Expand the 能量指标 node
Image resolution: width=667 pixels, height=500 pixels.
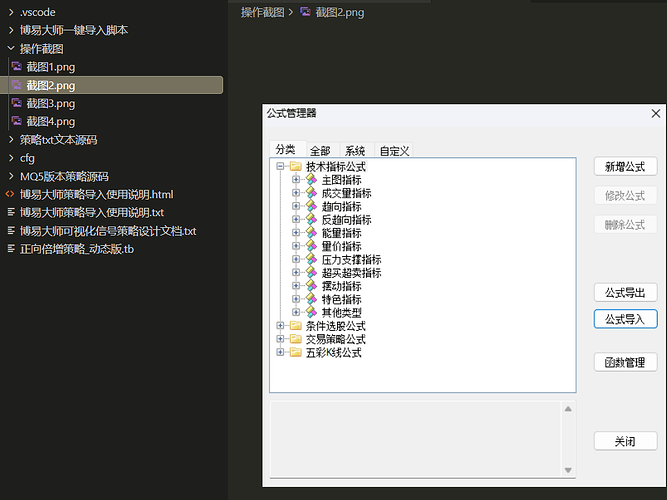[296, 233]
